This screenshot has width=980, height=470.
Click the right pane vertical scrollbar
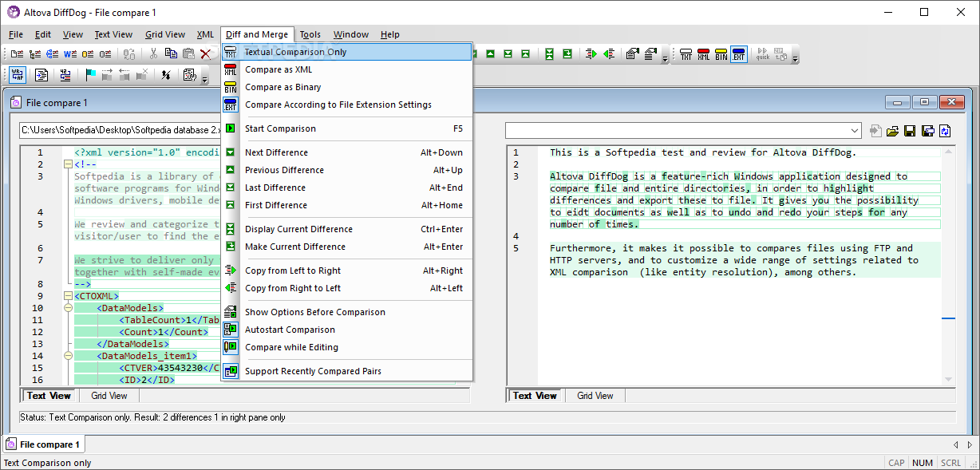948,264
